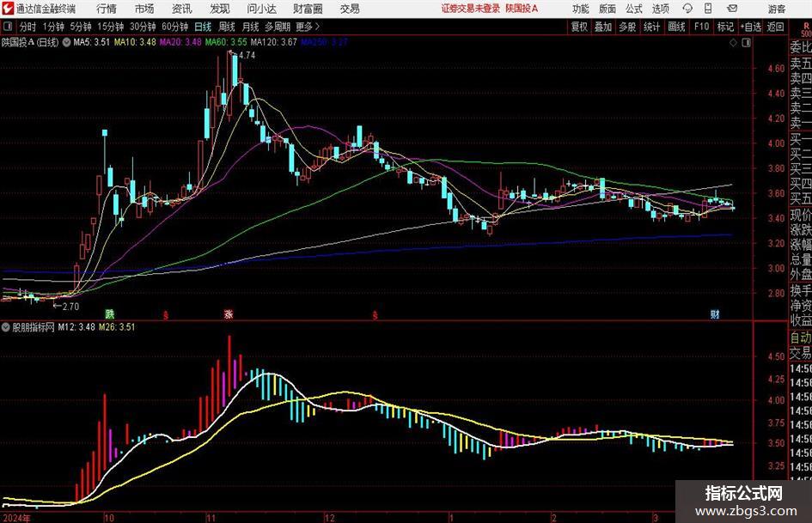This screenshot has width=812, height=523.
Task: Click the 2024年 timeline label
Action: (x=16, y=518)
